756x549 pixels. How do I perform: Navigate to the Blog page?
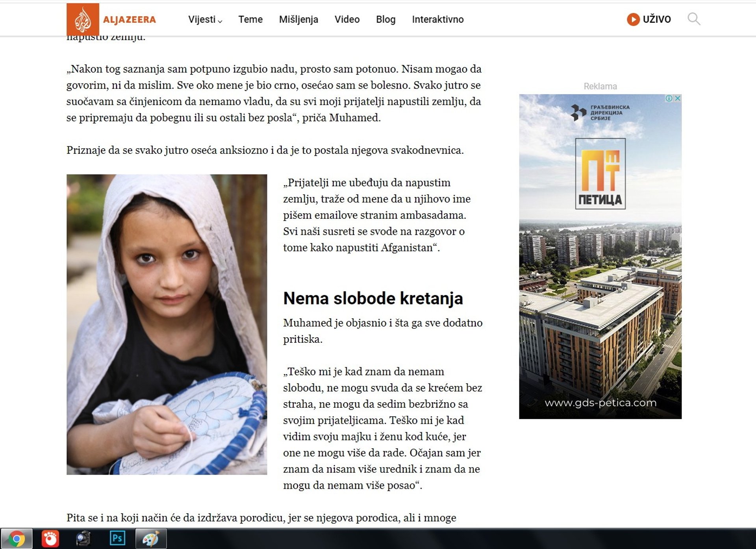point(385,19)
